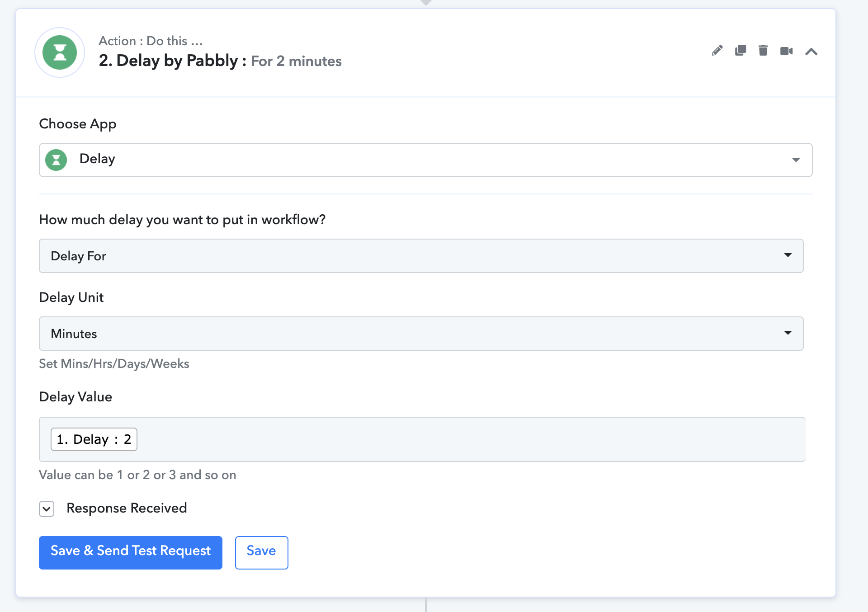
Task: Collapse the Delay by Pabbly step chevron
Action: [x=811, y=52]
